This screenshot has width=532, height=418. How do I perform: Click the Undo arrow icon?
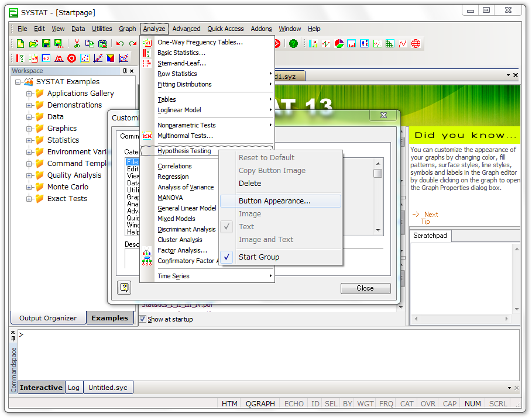120,43
